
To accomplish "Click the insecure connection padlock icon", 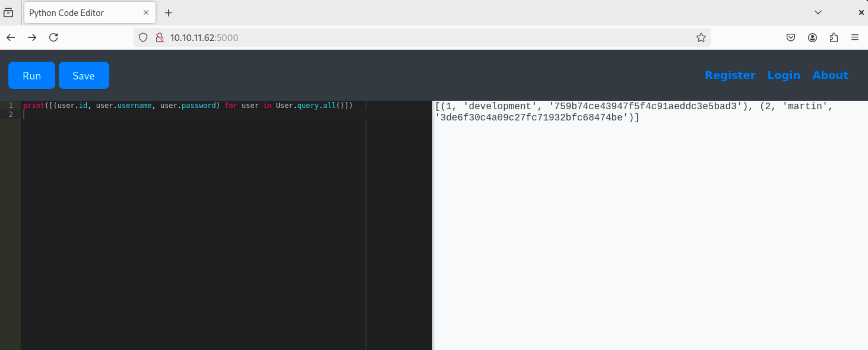I will pyautogui.click(x=160, y=37).
